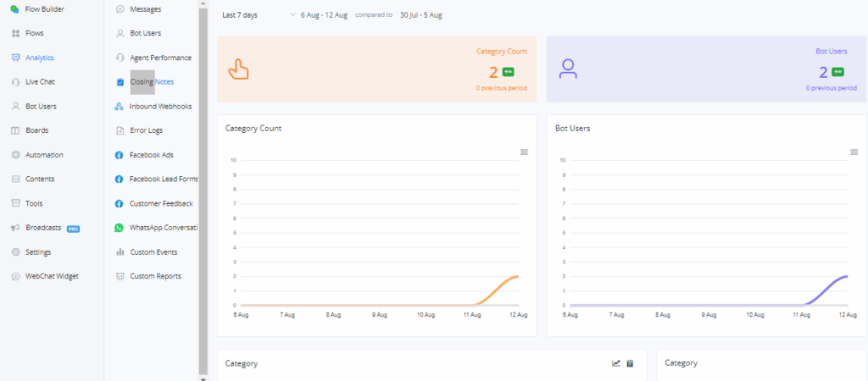Select Custom Reports in analytics submenu
Image resolution: width=868 pixels, height=381 pixels.
click(x=155, y=276)
